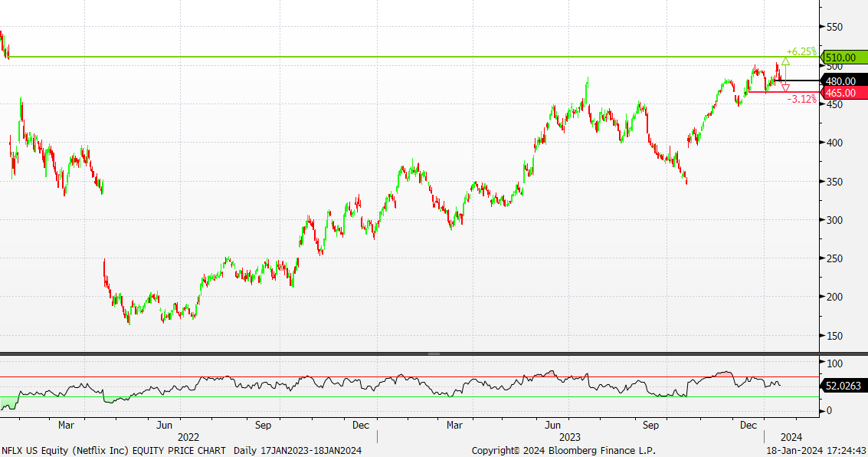868x457 pixels.
Task: Click the Bloomberg Finance L.P. copyright text
Action: tap(564, 451)
